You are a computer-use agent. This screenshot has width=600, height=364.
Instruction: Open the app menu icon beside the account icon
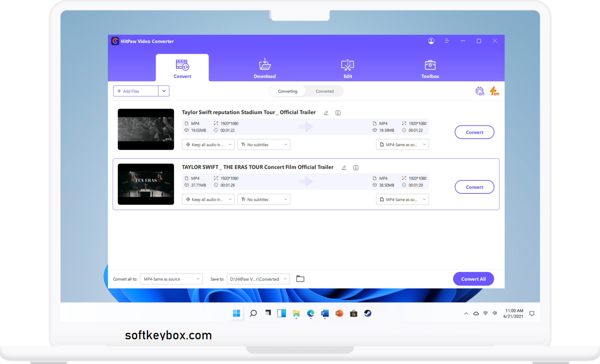tap(447, 41)
